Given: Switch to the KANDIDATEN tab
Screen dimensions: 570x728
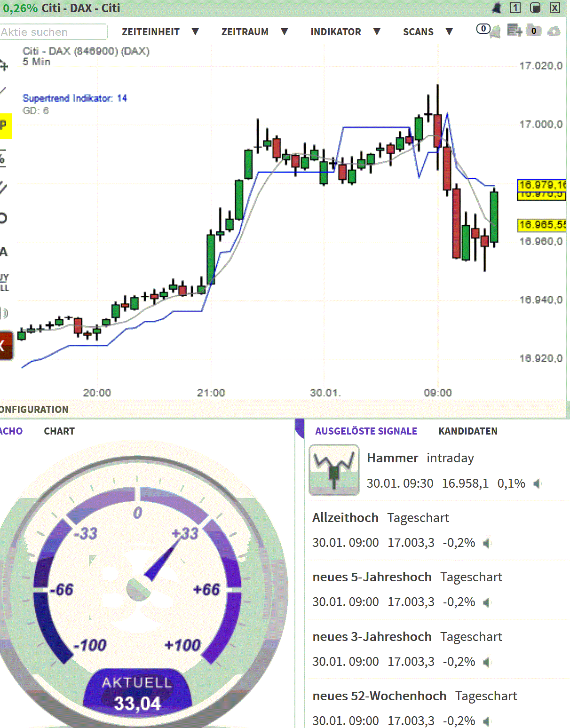Looking at the screenshot, I should point(468,431).
